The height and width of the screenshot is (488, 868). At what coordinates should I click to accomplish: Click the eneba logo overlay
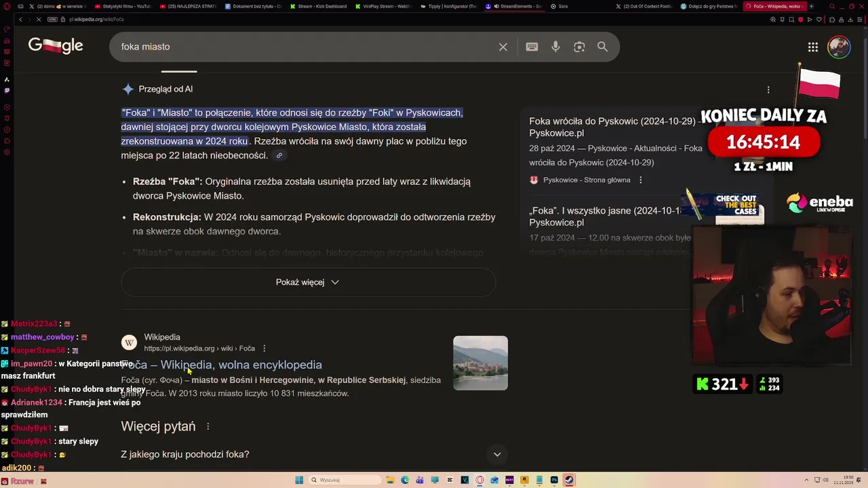(820, 203)
